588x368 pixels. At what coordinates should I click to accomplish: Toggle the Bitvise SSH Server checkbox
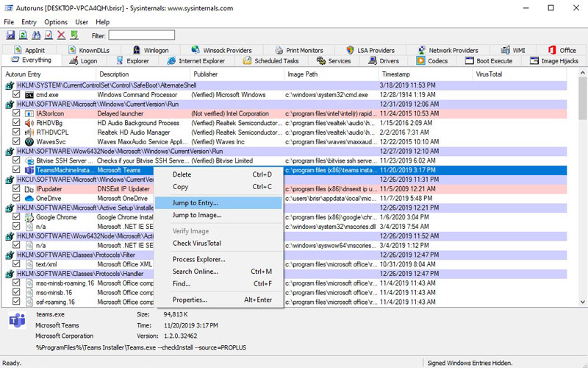(16, 160)
